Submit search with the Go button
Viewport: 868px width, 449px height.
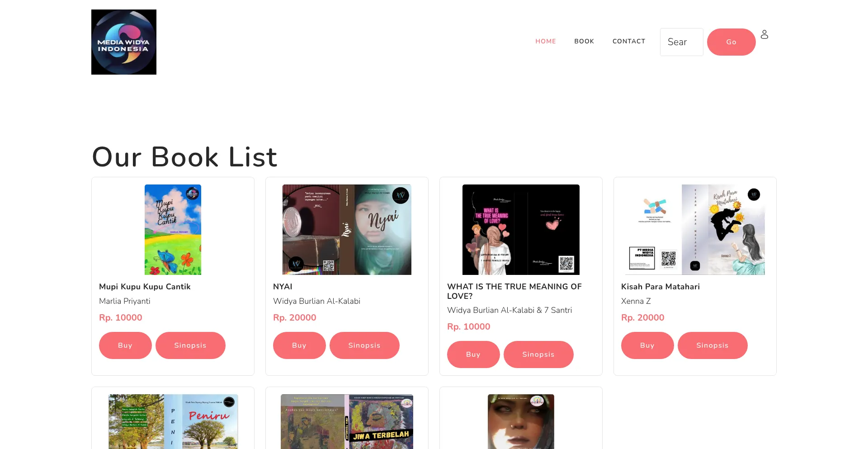(731, 42)
